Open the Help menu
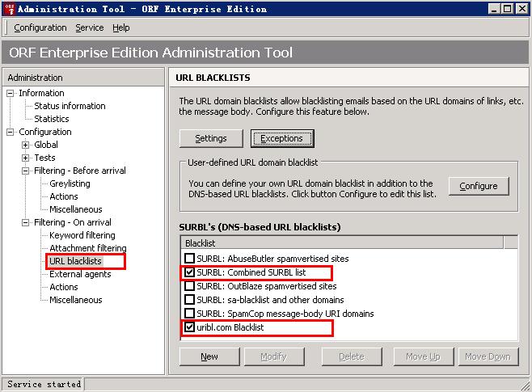Screen dimensions: 532x392 [120, 27]
